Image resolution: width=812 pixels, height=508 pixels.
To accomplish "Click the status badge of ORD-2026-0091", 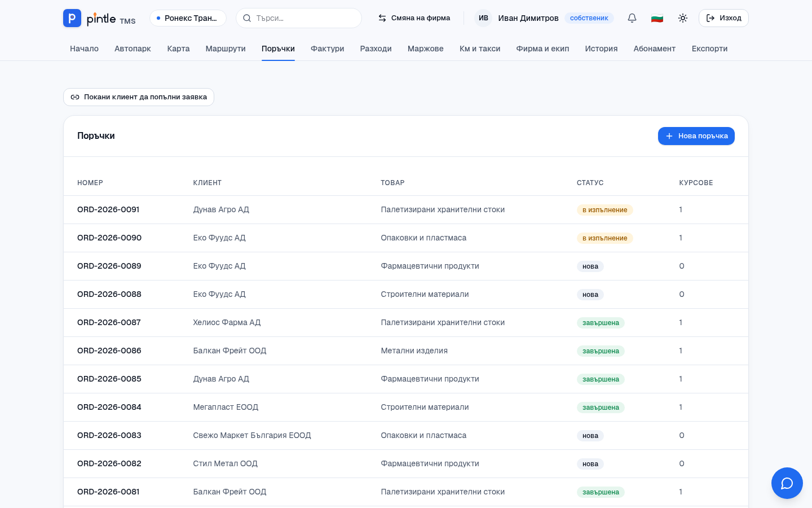I will (x=605, y=210).
